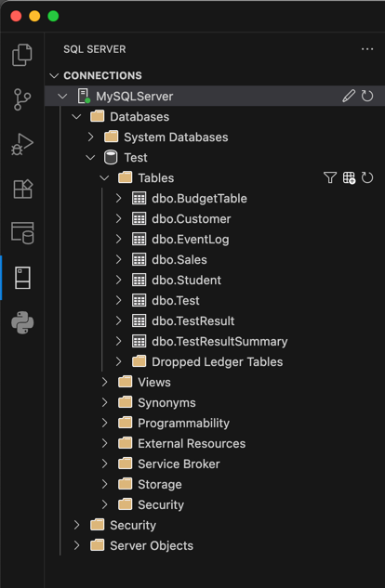Click the Databases folder label

[139, 117]
